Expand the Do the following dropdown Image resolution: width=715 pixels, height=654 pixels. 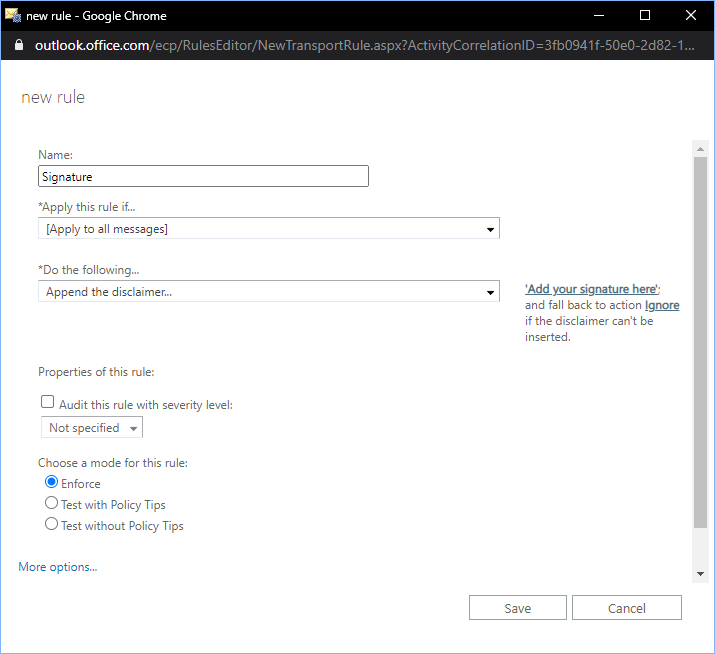268,292
